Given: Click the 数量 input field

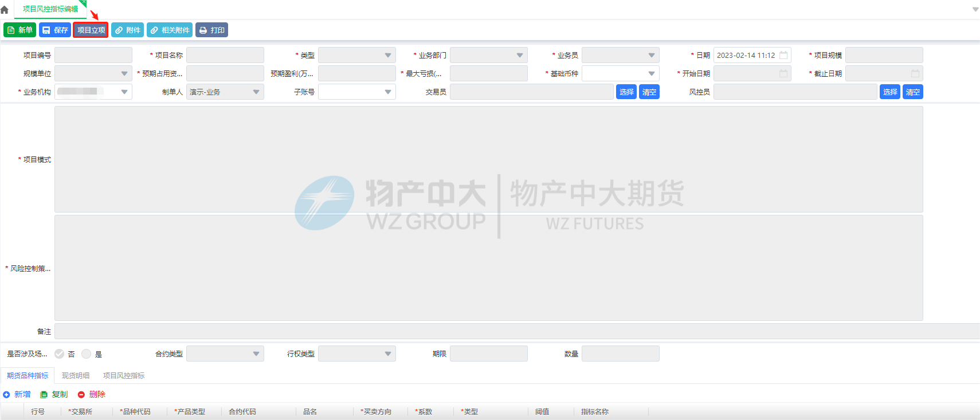Looking at the screenshot, I should pos(621,354).
